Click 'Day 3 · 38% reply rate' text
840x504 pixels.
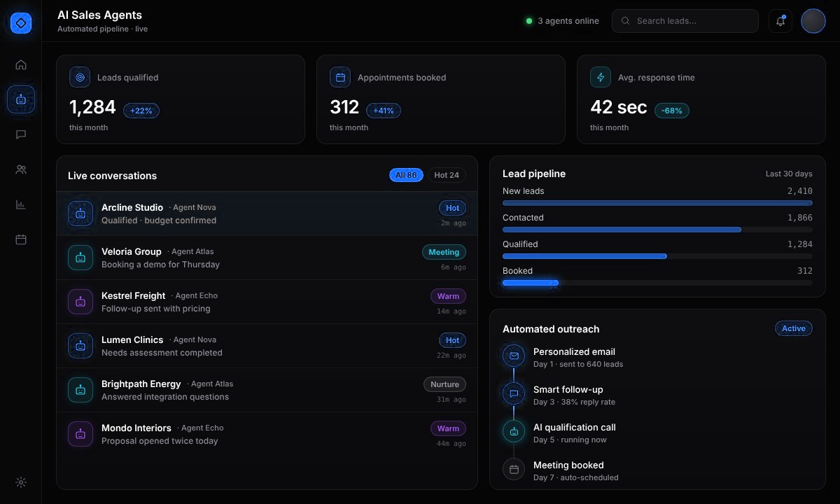pos(574,402)
